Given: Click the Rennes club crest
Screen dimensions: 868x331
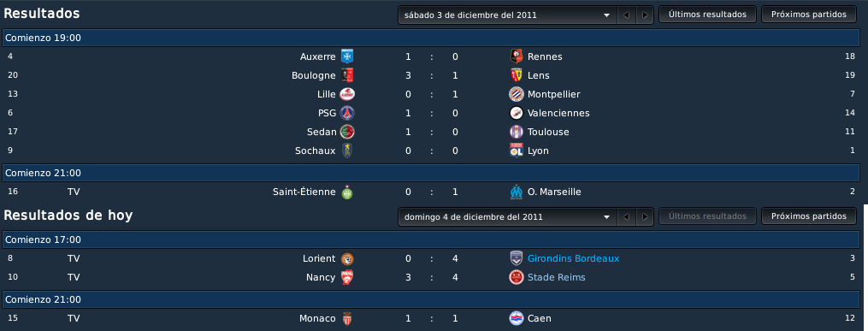Looking at the screenshot, I should [516, 56].
